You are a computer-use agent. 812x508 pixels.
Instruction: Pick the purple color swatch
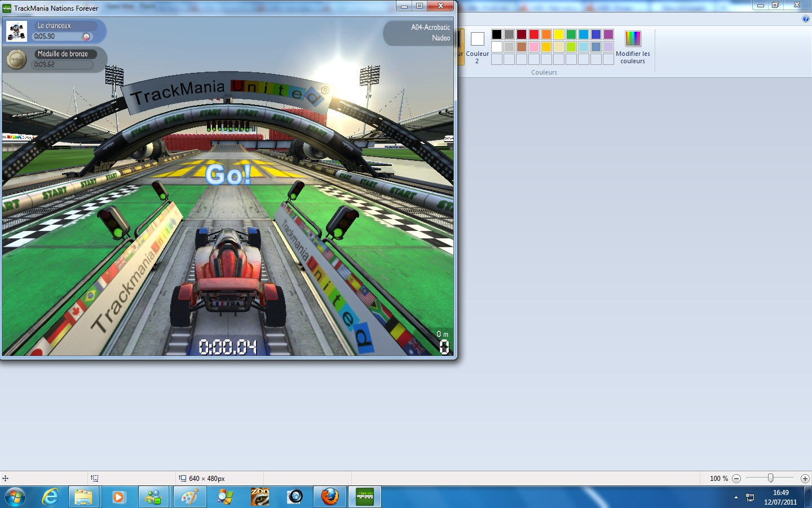tap(608, 34)
